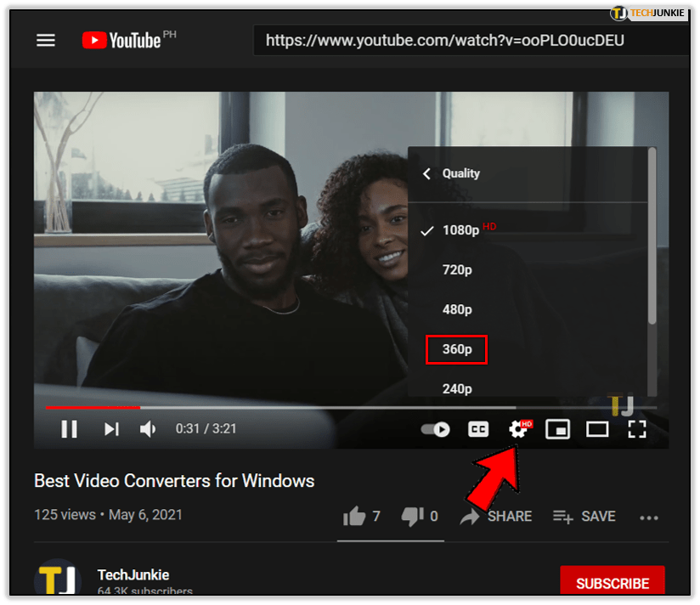Skip to the next video
This screenshot has height=605, width=700.
(x=111, y=429)
